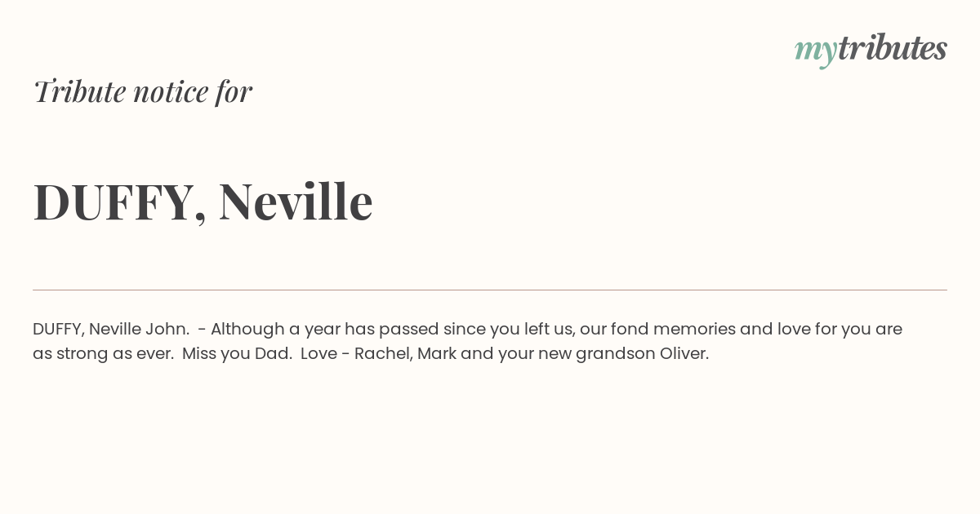Click the name "Rachel," in the notice
This screenshot has height=514, width=980.
383,353
